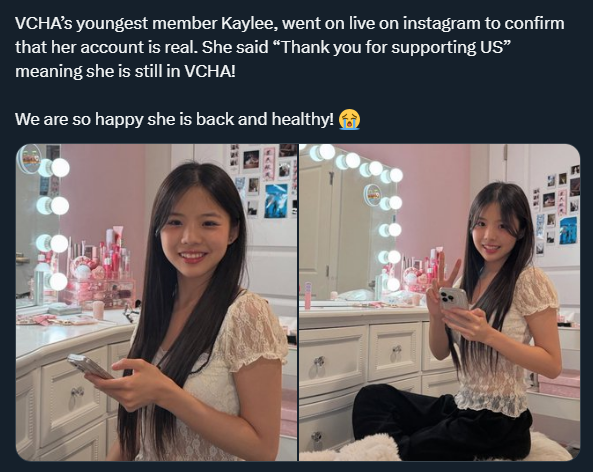
Task: Click the round sticker on right photo's mirror
Action: coord(374,195)
